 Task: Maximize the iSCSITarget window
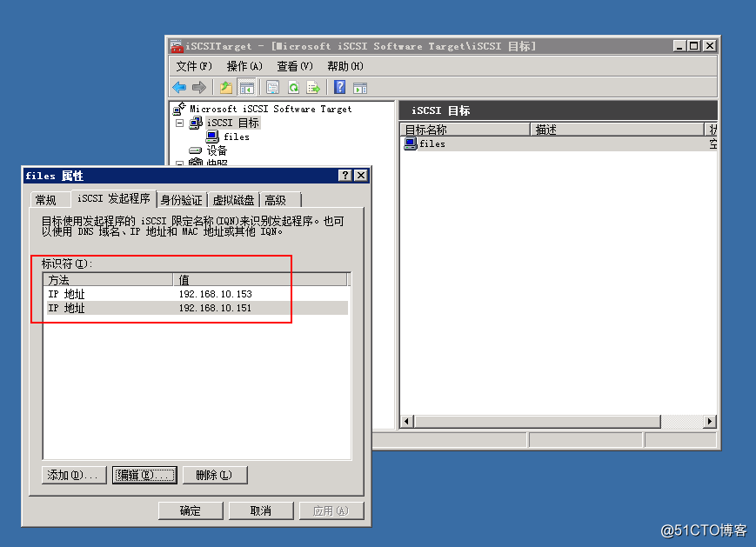pos(694,46)
